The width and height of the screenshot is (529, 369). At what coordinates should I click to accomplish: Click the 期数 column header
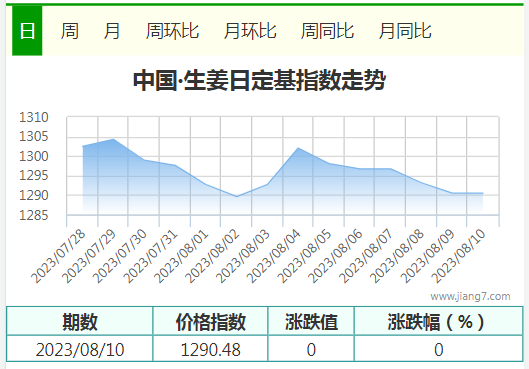pyautogui.click(x=80, y=321)
